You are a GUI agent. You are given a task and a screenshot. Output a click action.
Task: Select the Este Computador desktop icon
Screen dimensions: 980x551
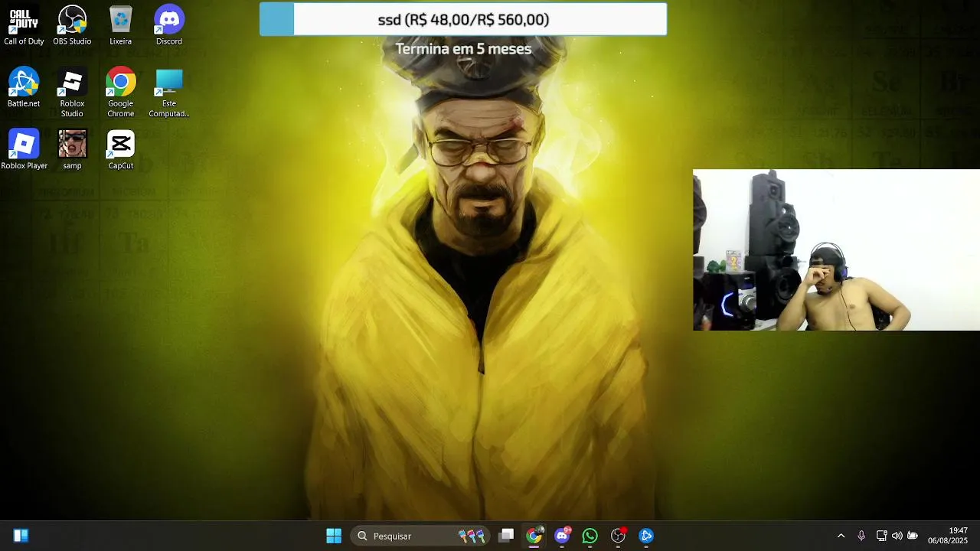click(169, 93)
